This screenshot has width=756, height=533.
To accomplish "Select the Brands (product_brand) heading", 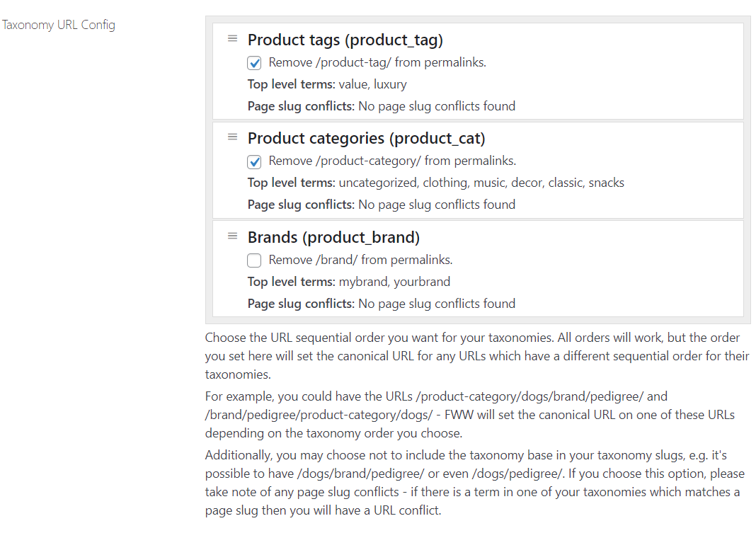I will (333, 238).
